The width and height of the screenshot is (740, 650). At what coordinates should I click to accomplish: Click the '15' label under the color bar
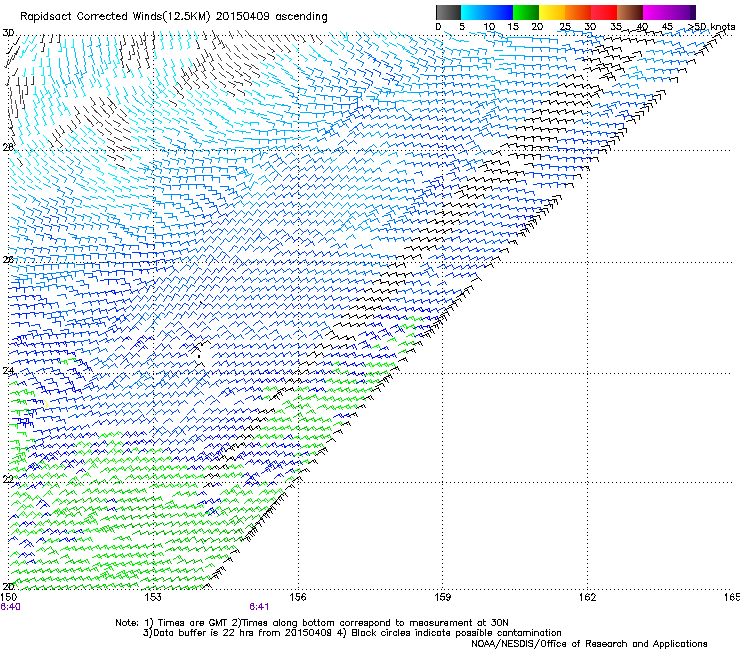(513, 27)
